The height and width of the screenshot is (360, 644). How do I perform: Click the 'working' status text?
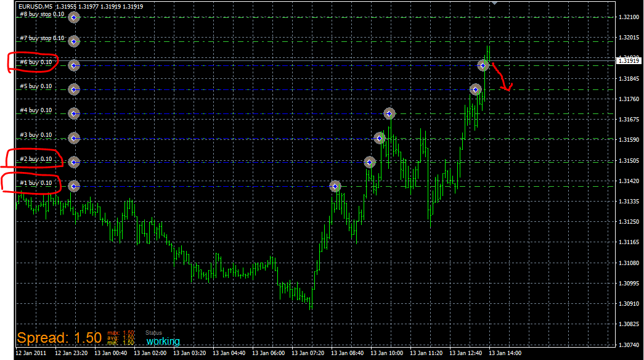(x=163, y=342)
